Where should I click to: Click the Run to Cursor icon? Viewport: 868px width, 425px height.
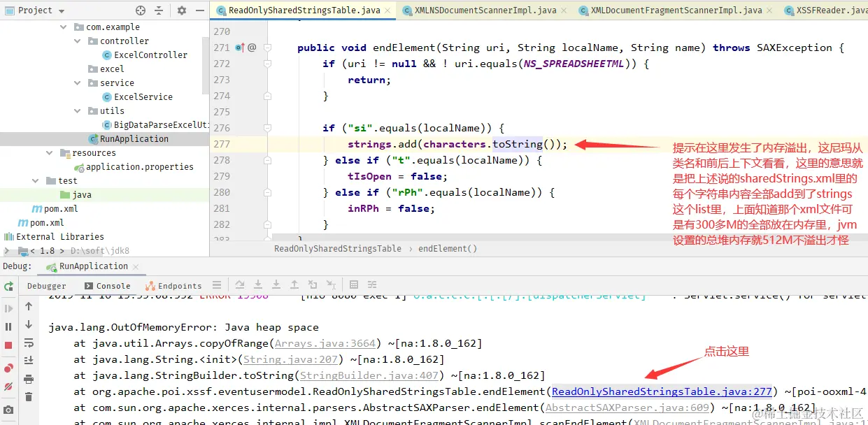(331, 285)
